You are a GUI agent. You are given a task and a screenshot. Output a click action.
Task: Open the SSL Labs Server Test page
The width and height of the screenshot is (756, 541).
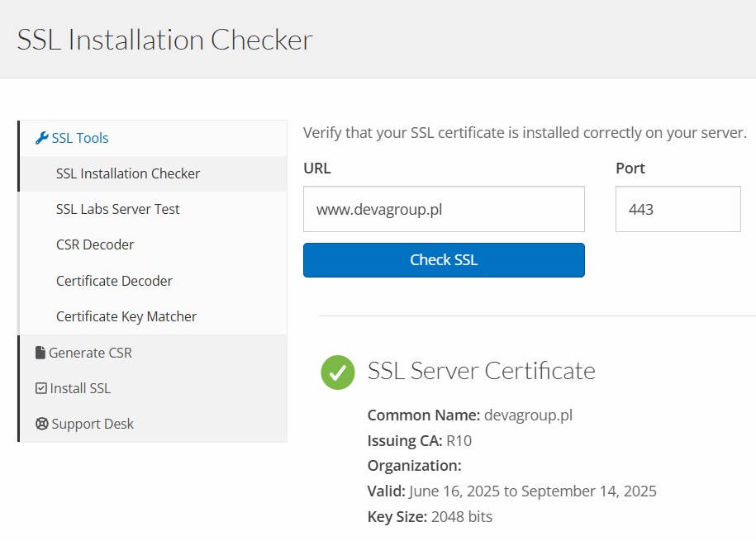pyautogui.click(x=117, y=209)
